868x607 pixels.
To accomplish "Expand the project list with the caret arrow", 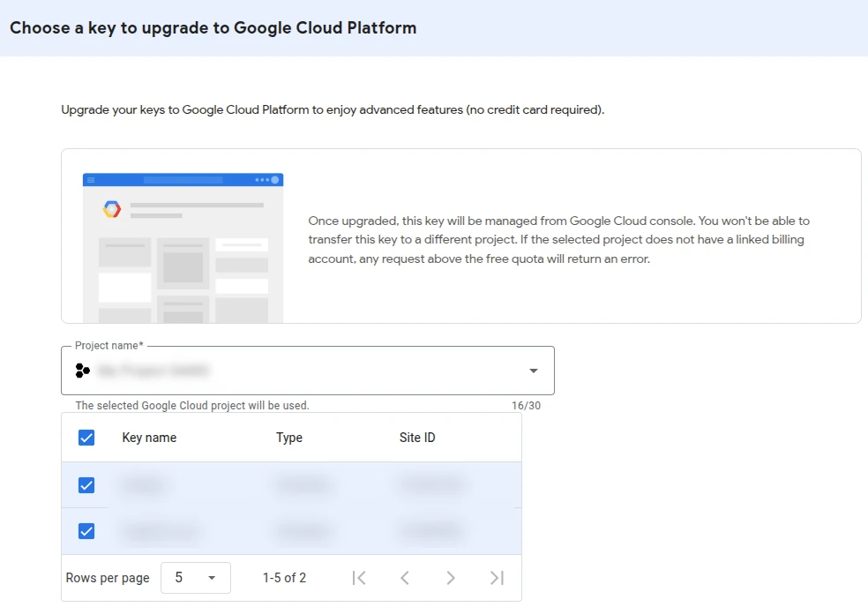I will tap(533, 371).
